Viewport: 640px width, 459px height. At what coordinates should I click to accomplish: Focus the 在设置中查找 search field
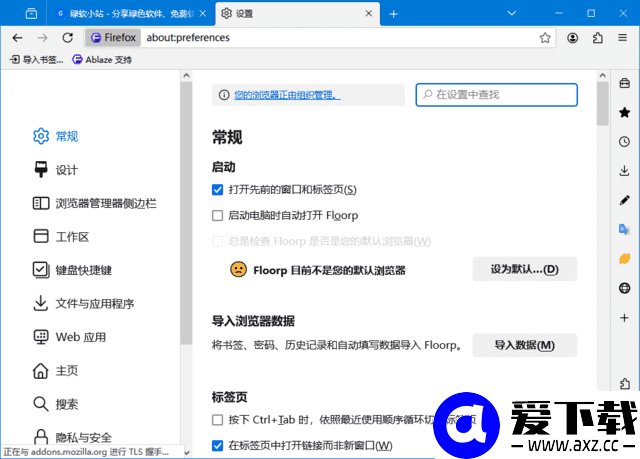[x=496, y=95]
